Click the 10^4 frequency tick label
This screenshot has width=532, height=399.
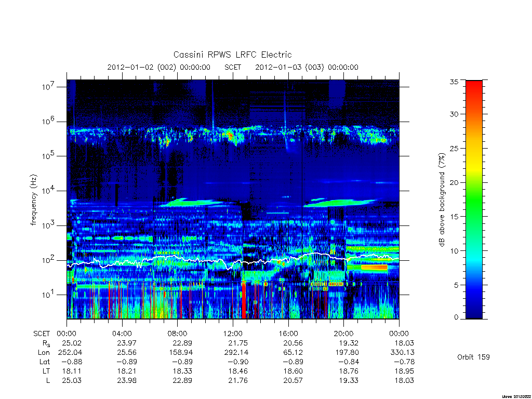pyautogui.click(x=48, y=191)
